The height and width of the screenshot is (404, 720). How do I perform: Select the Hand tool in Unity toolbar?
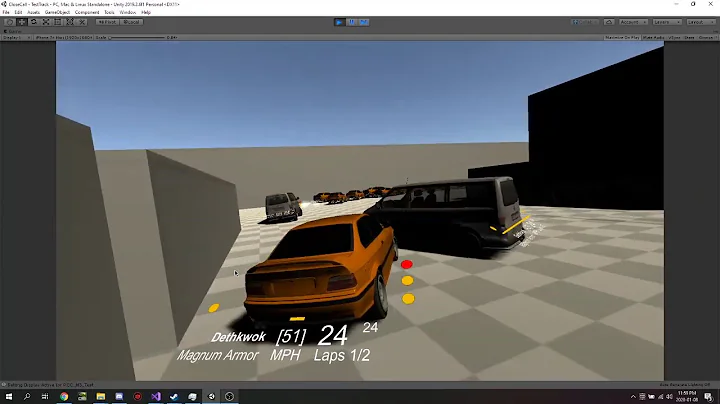tap(10, 22)
